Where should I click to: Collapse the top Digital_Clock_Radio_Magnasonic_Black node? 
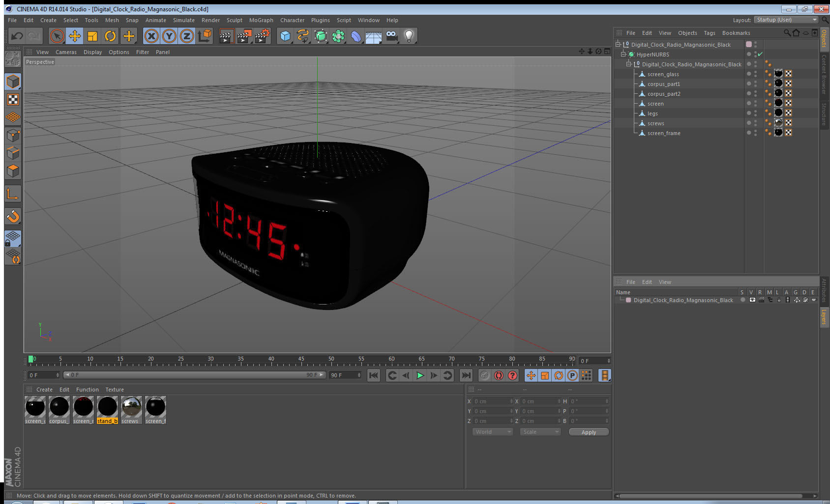pyautogui.click(x=618, y=44)
